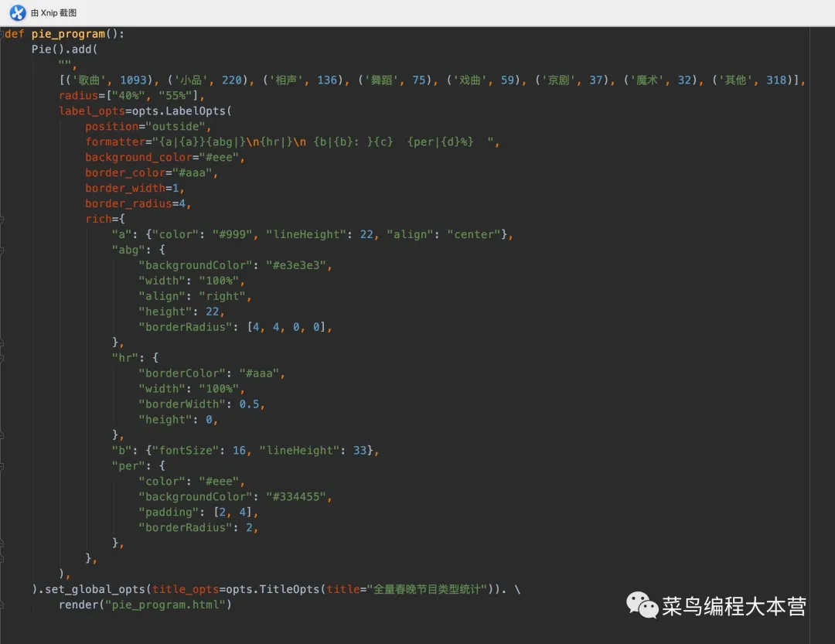Image resolution: width=835 pixels, height=644 pixels.
Task: Click the Xnip app icon in title bar
Action: click(x=18, y=13)
